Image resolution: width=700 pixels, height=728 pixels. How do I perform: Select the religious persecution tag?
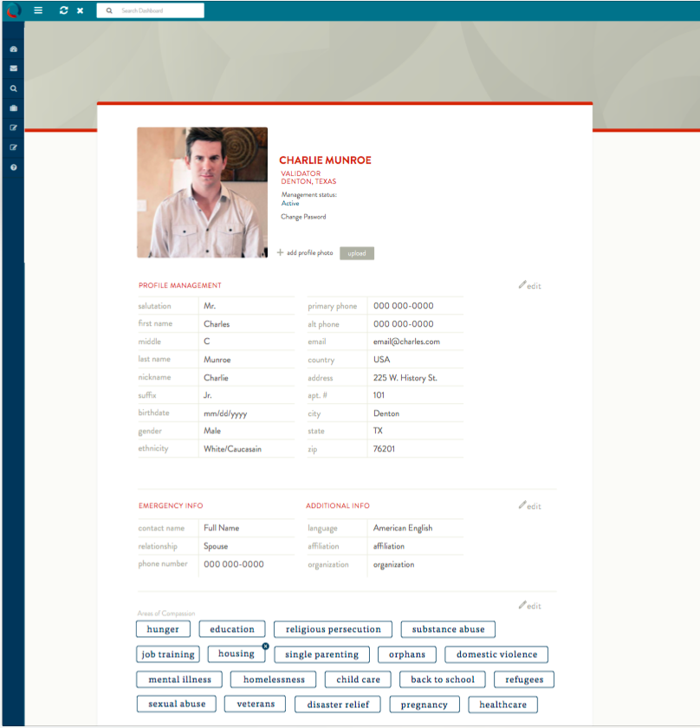tap(333, 629)
